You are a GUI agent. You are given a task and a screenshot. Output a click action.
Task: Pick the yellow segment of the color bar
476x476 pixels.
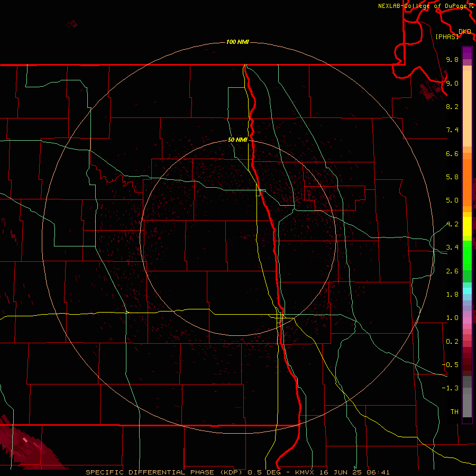467,226
